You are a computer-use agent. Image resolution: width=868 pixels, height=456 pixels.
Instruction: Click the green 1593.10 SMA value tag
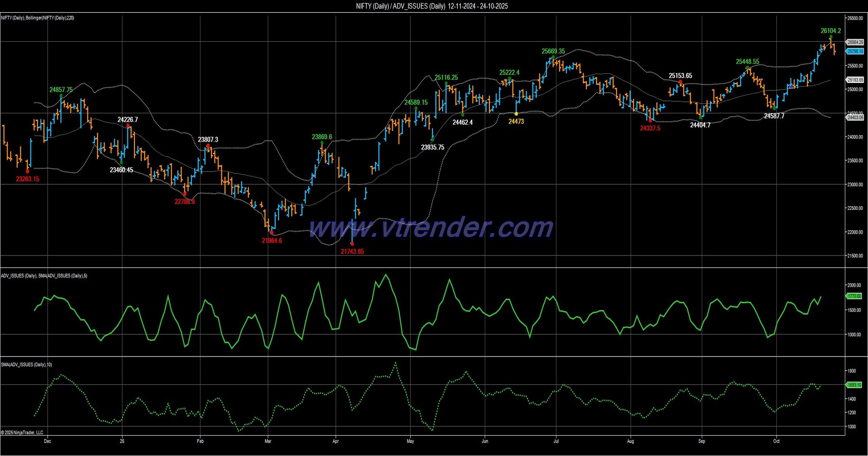click(x=854, y=385)
